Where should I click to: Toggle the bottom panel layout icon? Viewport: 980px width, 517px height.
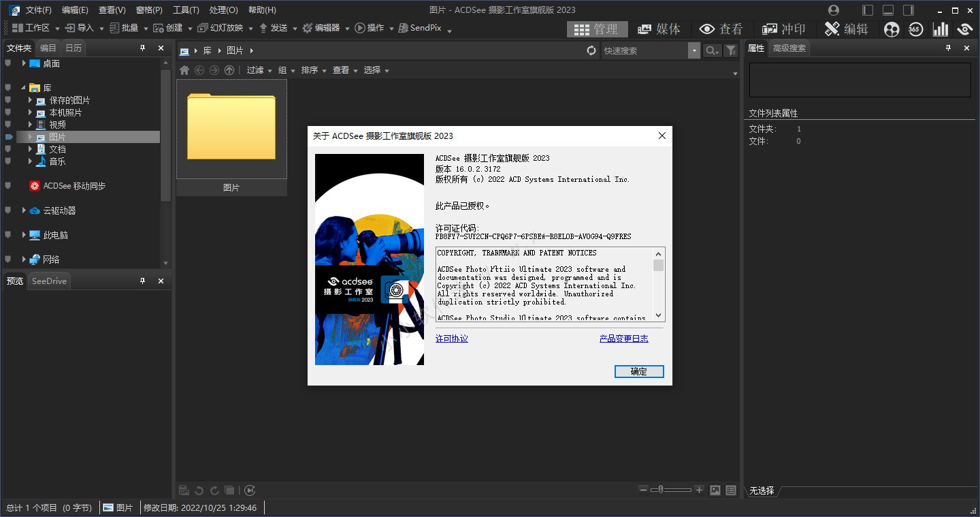[888, 10]
